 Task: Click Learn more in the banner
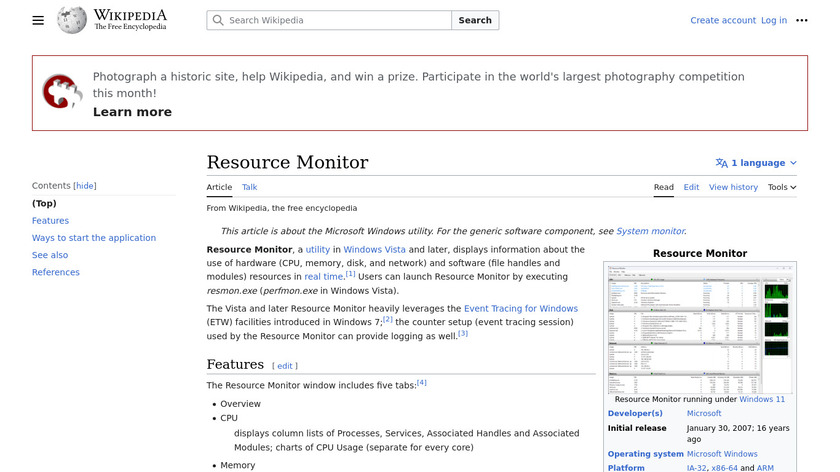[132, 112]
